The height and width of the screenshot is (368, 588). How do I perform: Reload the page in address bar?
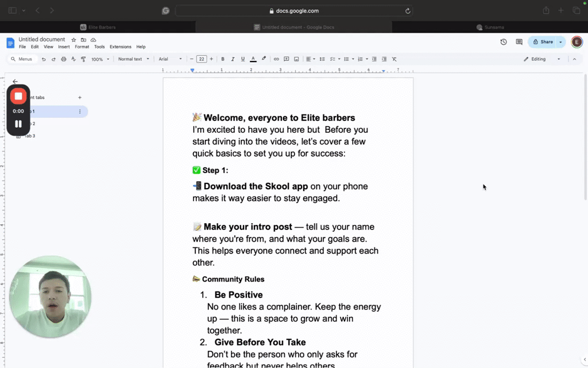[x=408, y=11]
